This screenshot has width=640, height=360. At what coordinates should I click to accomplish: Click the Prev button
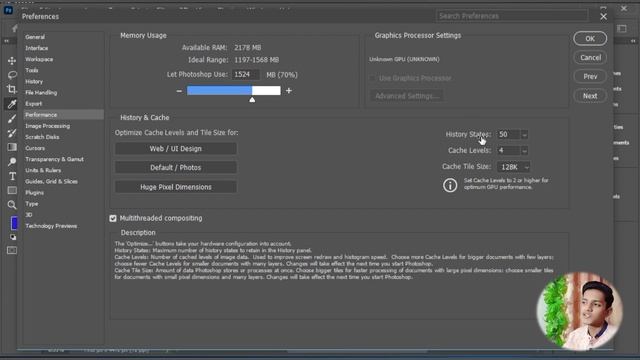coord(590,77)
